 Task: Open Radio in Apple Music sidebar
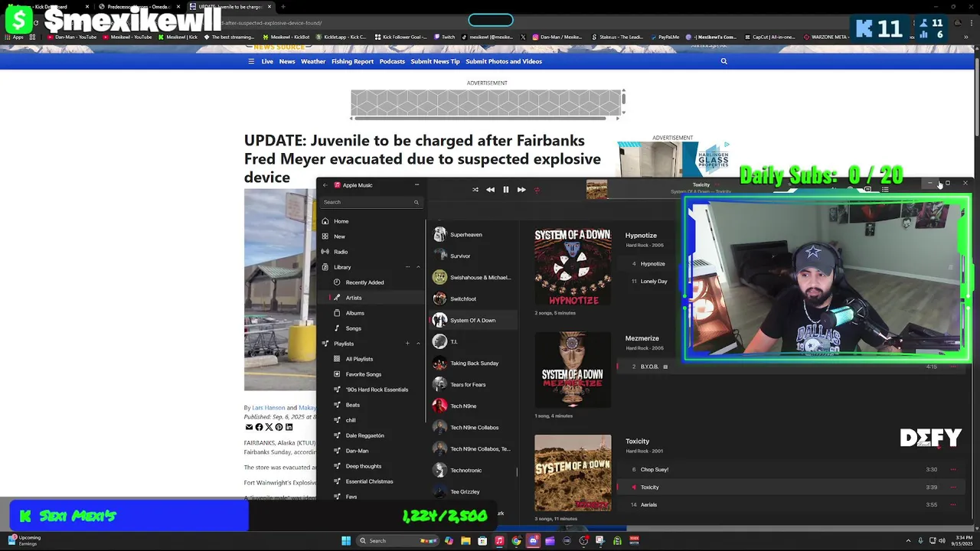click(371, 252)
